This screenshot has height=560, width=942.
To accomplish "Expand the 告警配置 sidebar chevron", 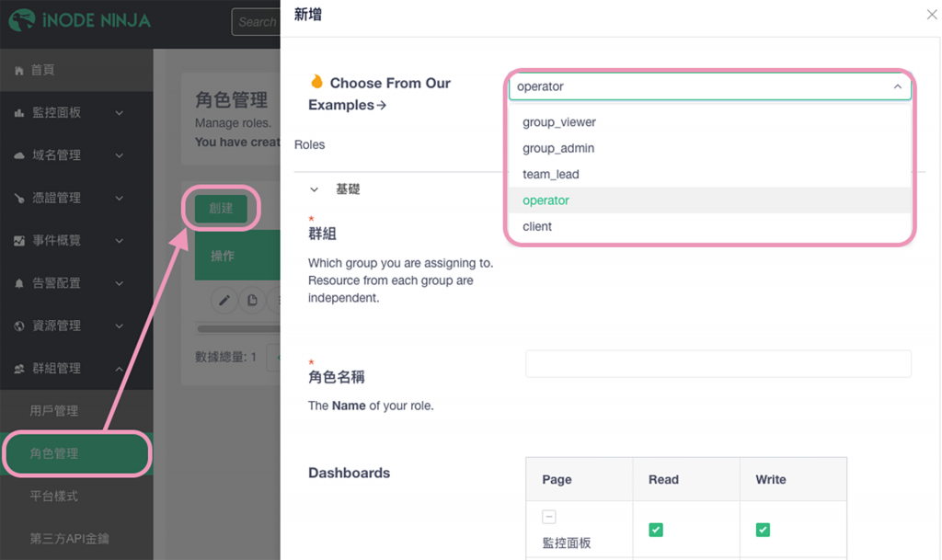I will click(120, 283).
